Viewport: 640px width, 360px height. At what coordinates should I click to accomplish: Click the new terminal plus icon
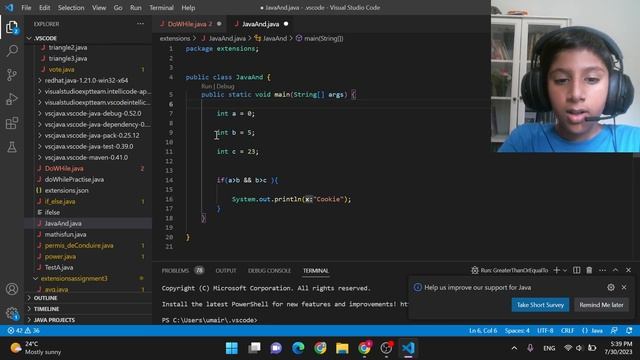tap(556, 270)
